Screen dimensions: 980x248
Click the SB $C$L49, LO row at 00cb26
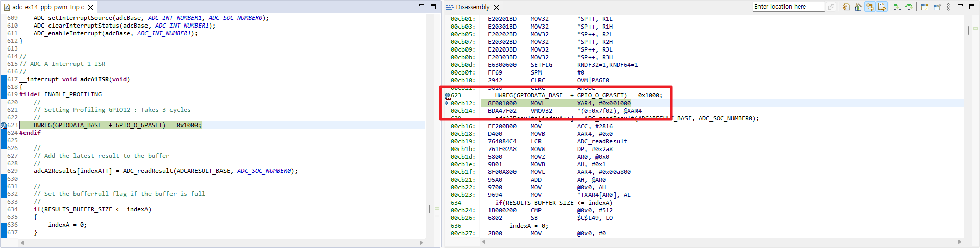[532, 218]
